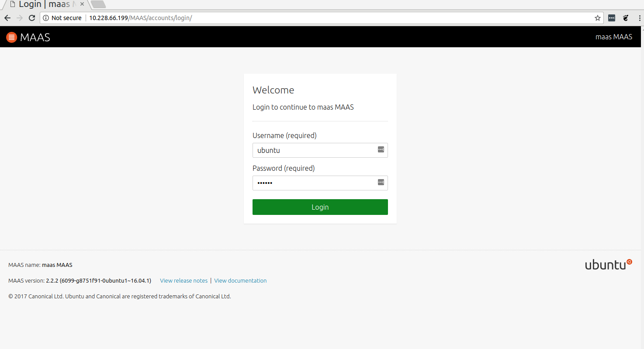Click the maas MAAS header text
The image size is (644, 349).
(614, 37)
